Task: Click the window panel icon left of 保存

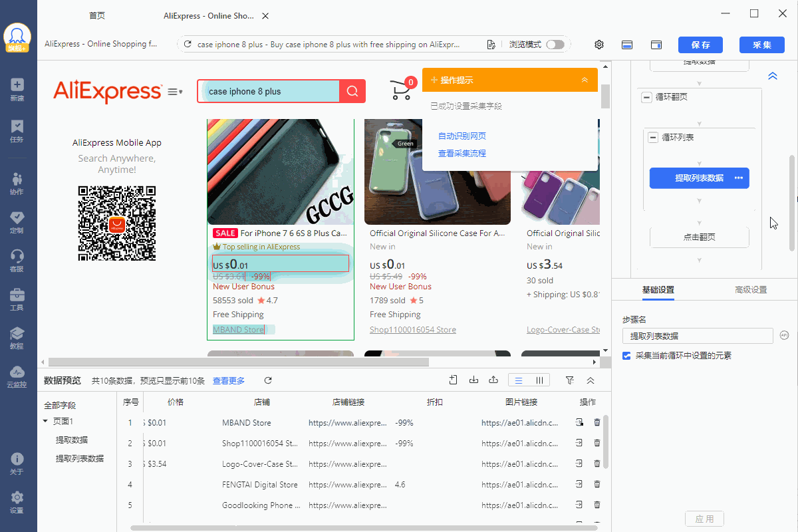Action: click(656, 45)
